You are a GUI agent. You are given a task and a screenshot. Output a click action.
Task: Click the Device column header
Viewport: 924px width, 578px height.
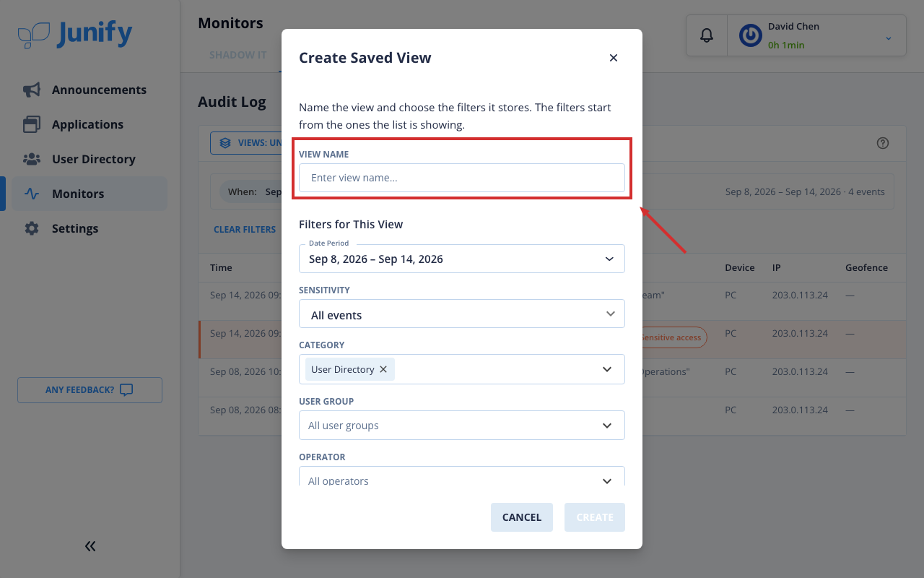coord(740,267)
